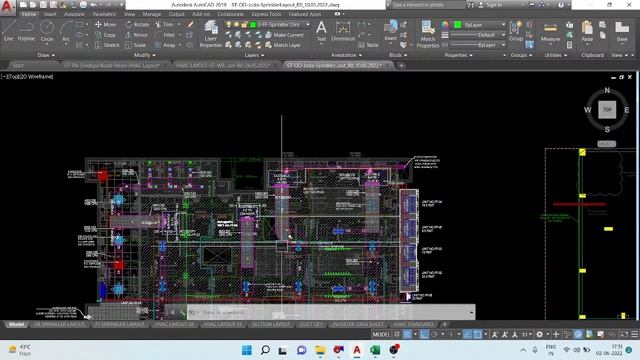640x360 pixels.
Task: Choose the Arc tool
Action: click(x=66, y=31)
